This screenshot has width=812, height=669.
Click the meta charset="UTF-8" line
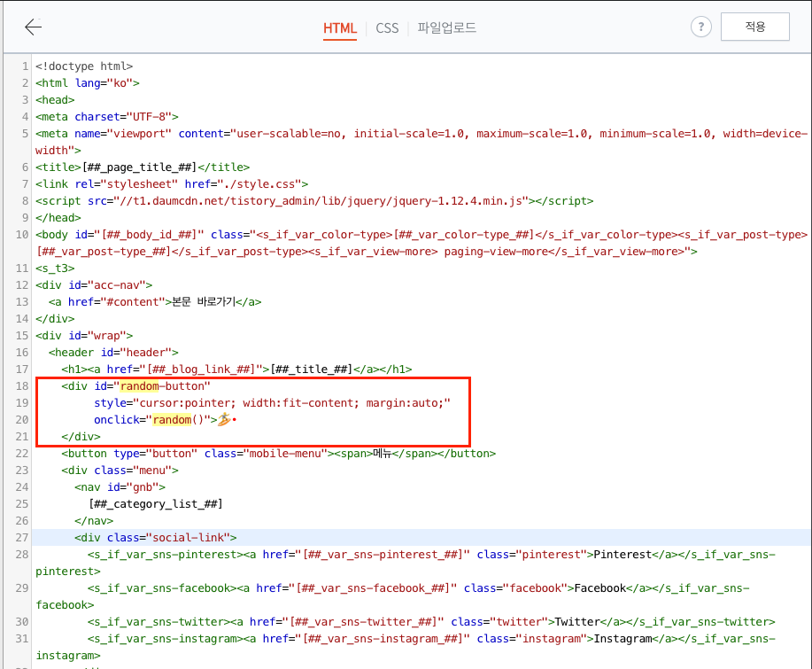point(106,117)
